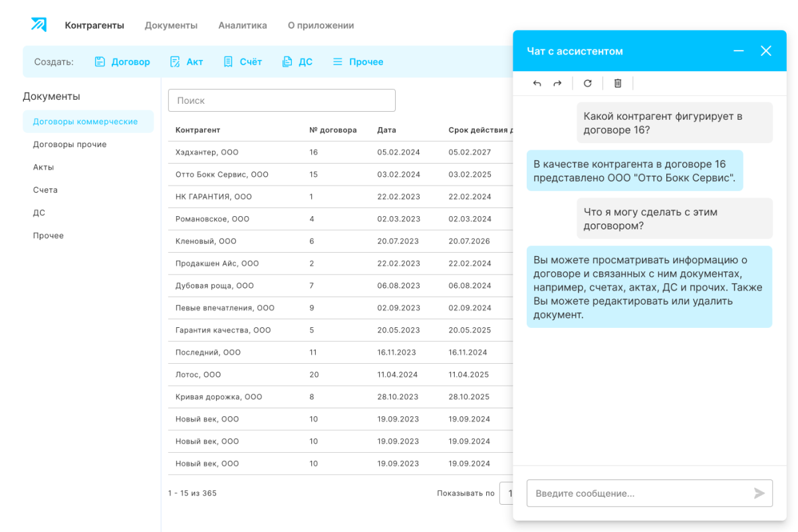Viewport: 798px width, 532px height.
Task: Create a new ДС
Action: (x=297, y=62)
